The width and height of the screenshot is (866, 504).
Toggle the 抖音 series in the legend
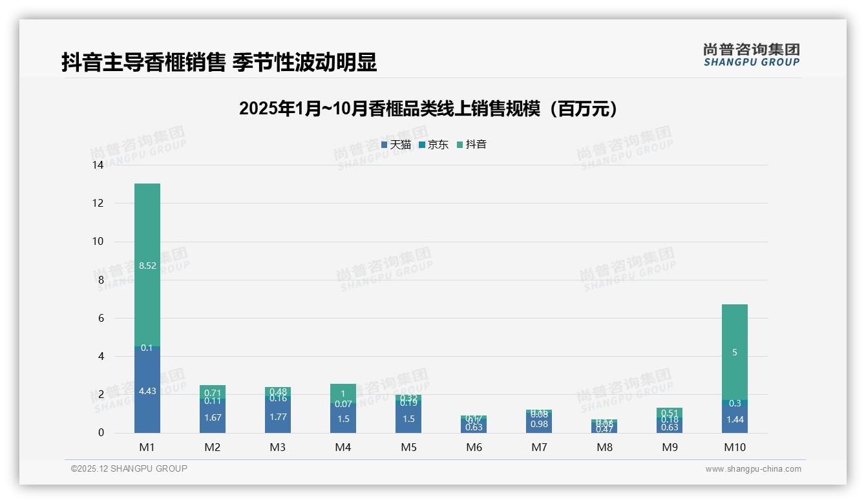[476, 145]
